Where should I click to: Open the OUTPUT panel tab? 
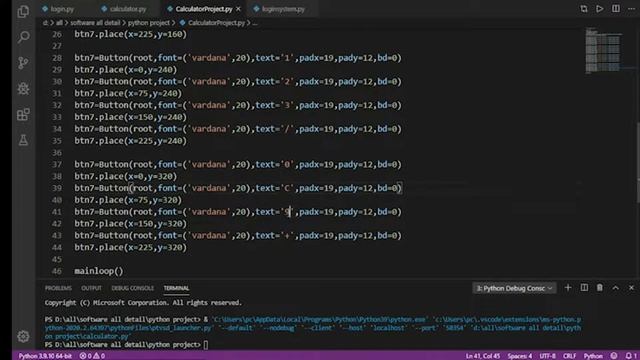click(91, 288)
